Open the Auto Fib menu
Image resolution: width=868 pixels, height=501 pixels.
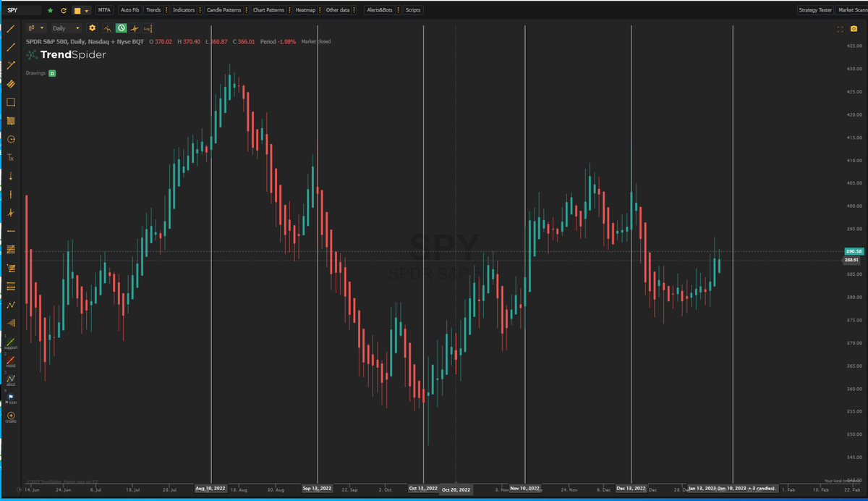coord(130,10)
